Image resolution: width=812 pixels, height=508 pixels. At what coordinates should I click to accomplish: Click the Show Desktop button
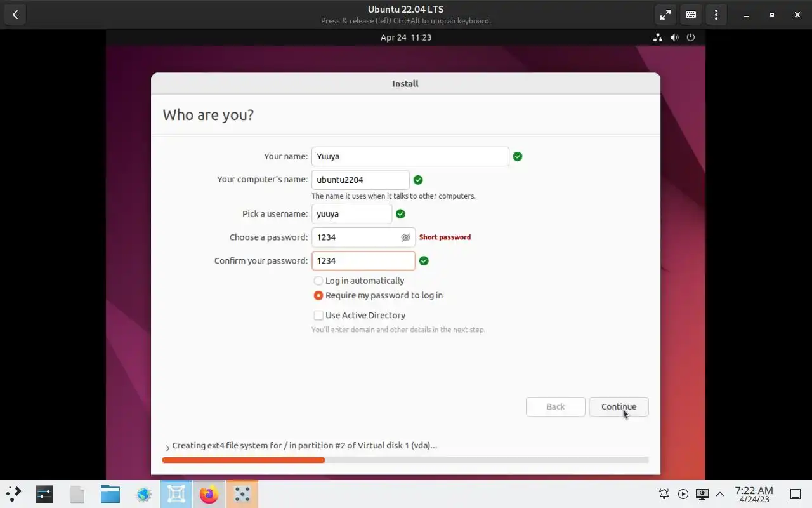(x=796, y=494)
